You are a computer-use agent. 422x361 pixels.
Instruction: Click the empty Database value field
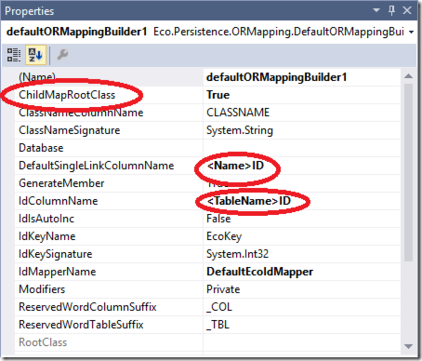[x=302, y=148]
